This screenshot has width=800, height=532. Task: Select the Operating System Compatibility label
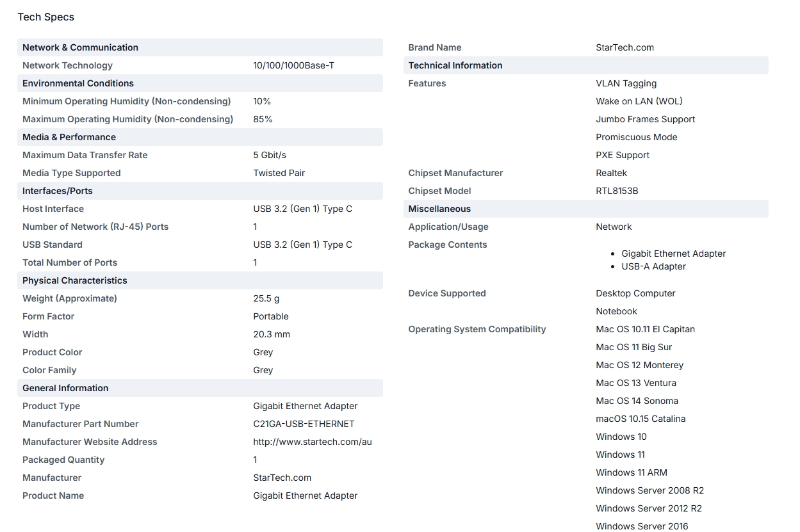[477, 329]
